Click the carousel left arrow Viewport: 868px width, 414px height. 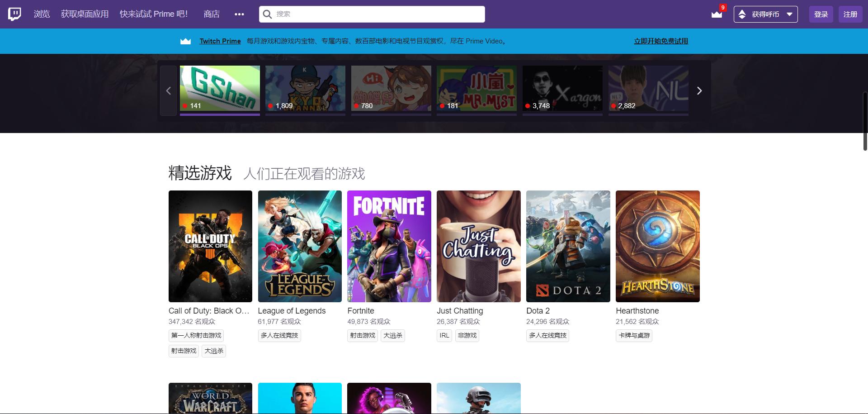pos(168,90)
